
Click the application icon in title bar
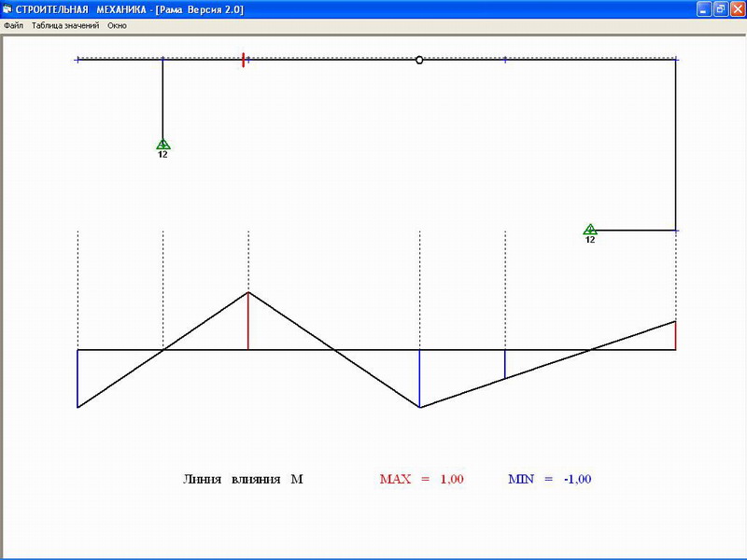[7, 9]
